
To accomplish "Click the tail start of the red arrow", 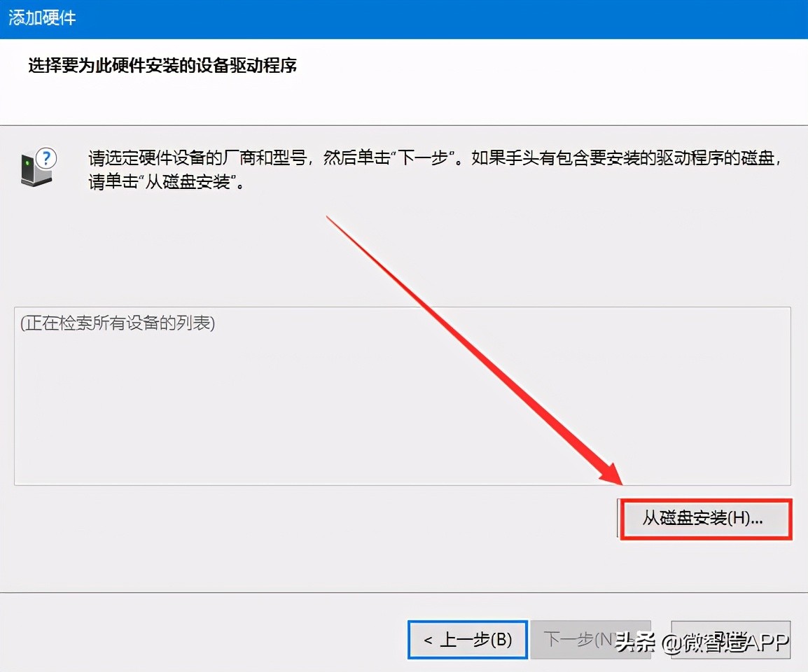I will point(329,218).
